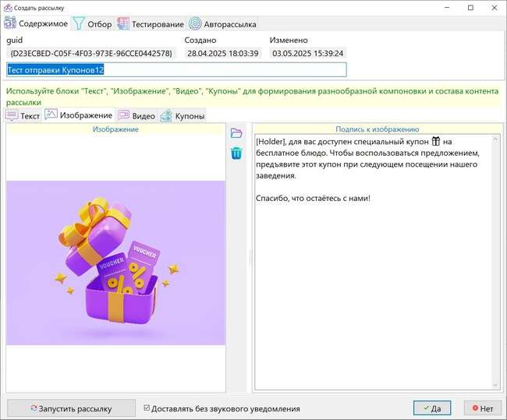Click the guid value field
This screenshot has height=420, width=507.
[x=91, y=53]
